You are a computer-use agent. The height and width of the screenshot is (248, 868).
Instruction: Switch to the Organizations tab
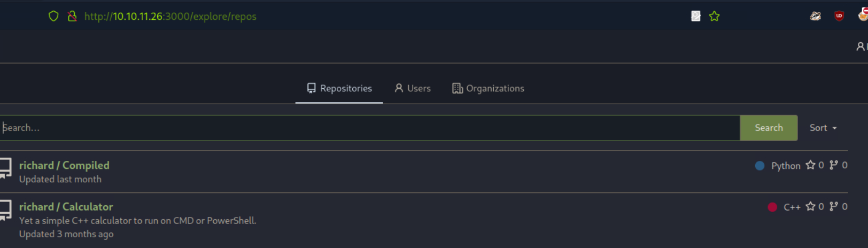coord(488,88)
